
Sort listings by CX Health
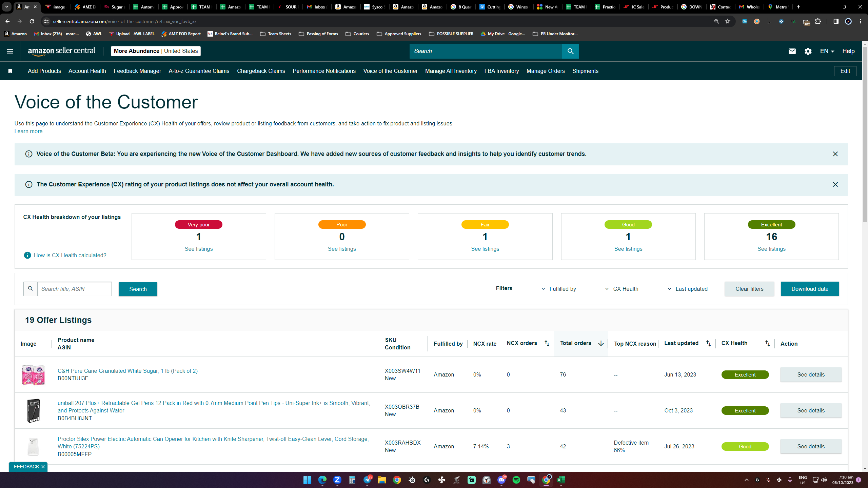tap(767, 343)
